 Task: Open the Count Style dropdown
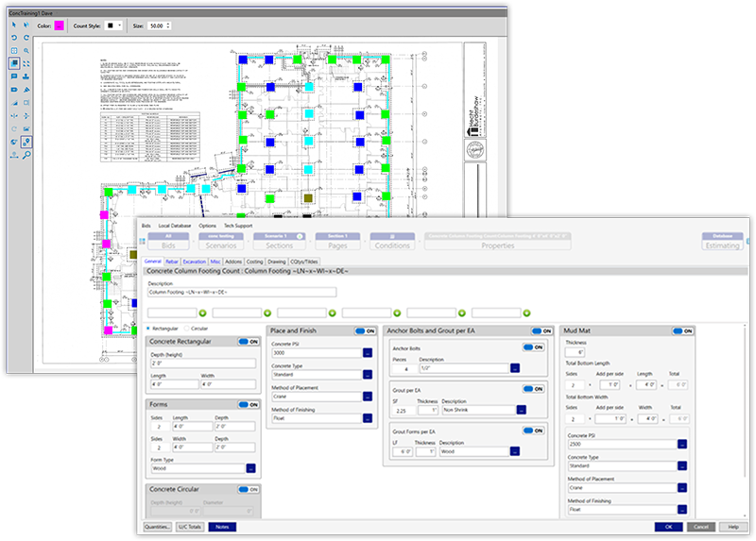click(114, 25)
